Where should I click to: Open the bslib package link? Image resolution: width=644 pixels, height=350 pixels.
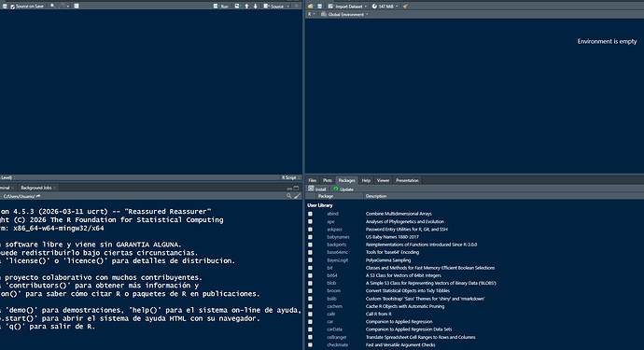click(331, 299)
